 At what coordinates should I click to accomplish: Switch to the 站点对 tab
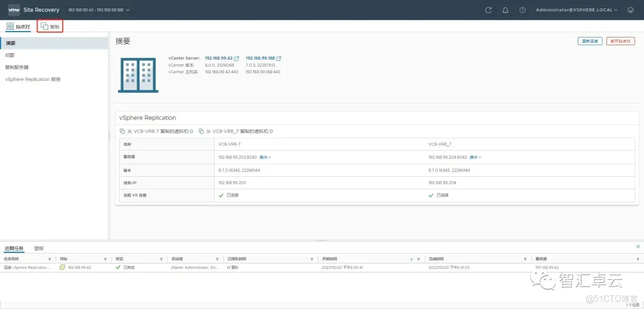[18, 27]
